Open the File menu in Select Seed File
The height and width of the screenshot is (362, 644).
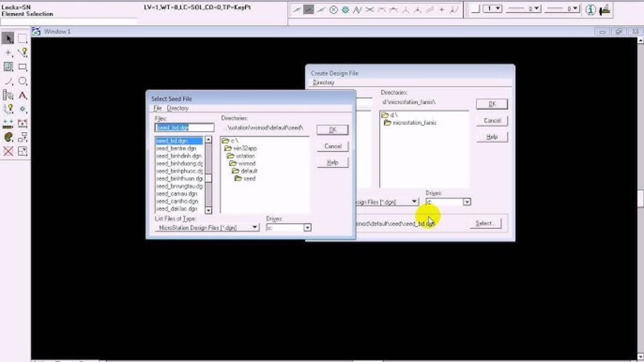[156, 108]
